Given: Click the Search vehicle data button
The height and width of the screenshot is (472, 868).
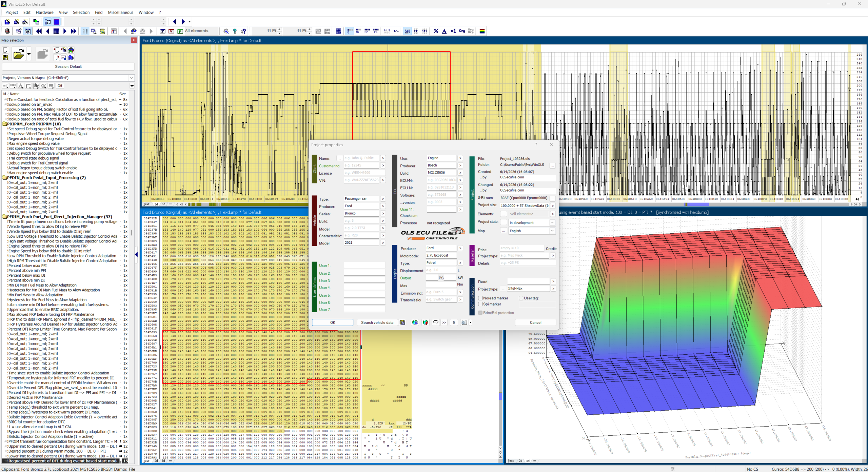Looking at the screenshot, I should 377,322.
